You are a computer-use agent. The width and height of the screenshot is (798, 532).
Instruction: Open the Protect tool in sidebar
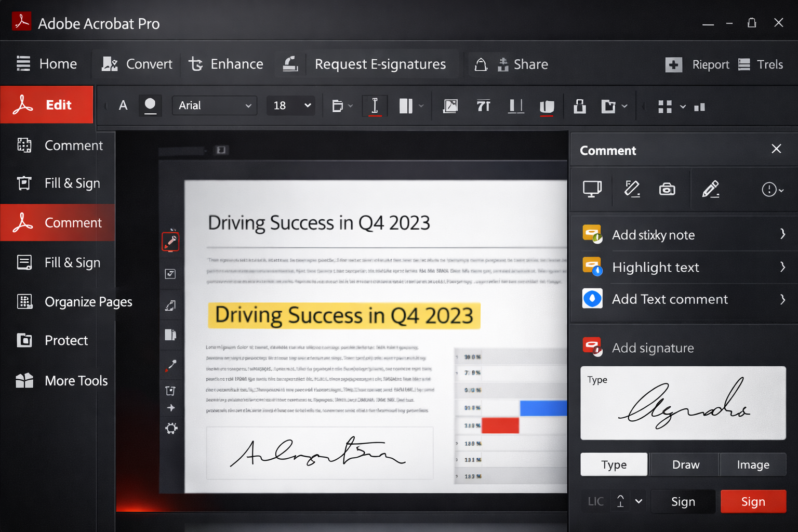pos(65,340)
